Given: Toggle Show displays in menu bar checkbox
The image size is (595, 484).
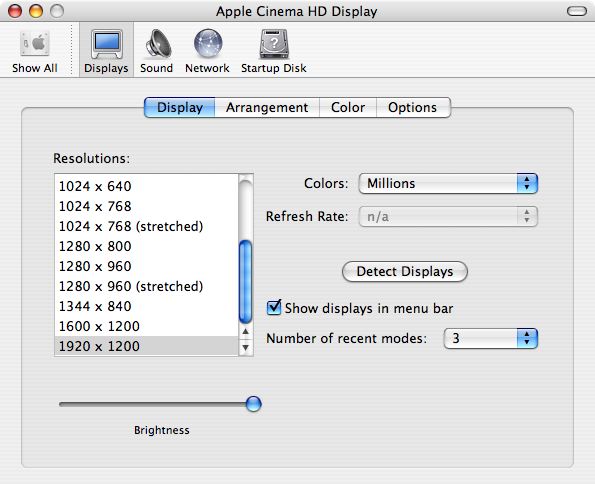Looking at the screenshot, I should [x=274, y=307].
